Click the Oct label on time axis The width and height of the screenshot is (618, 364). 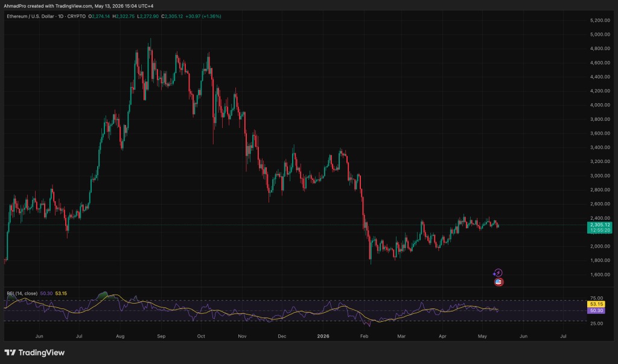pyautogui.click(x=201, y=336)
